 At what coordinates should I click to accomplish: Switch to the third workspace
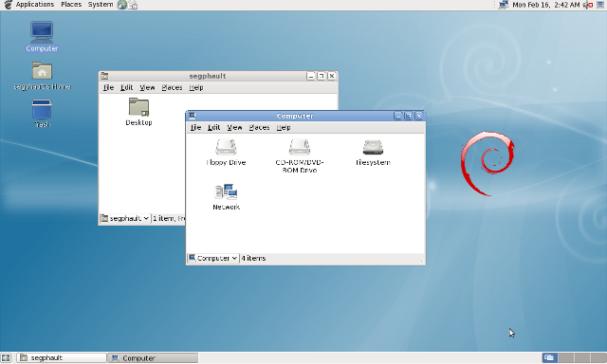coord(581,357)
